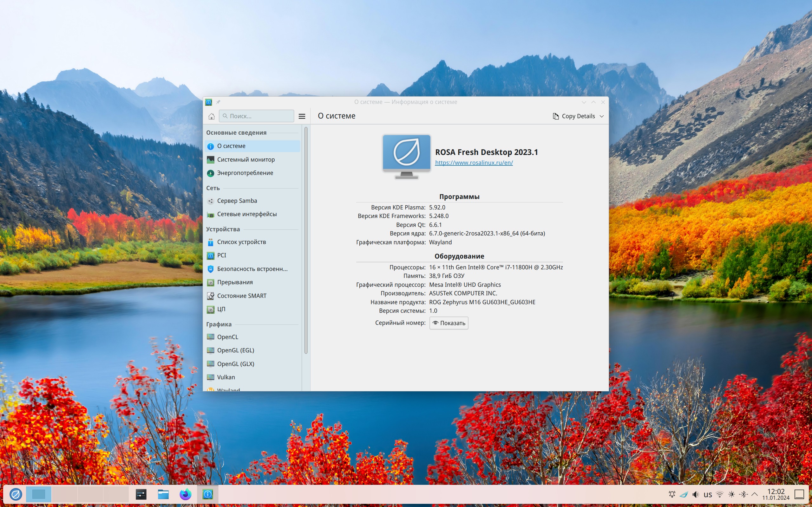
Task: Select Системный монитор in sidebar
Action: (246, 160)
